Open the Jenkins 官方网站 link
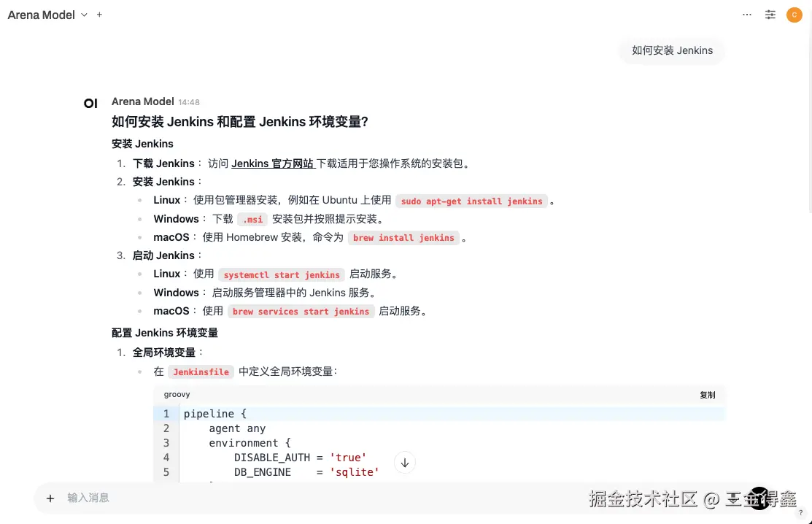The image size is (812, 524). point(273,163)
